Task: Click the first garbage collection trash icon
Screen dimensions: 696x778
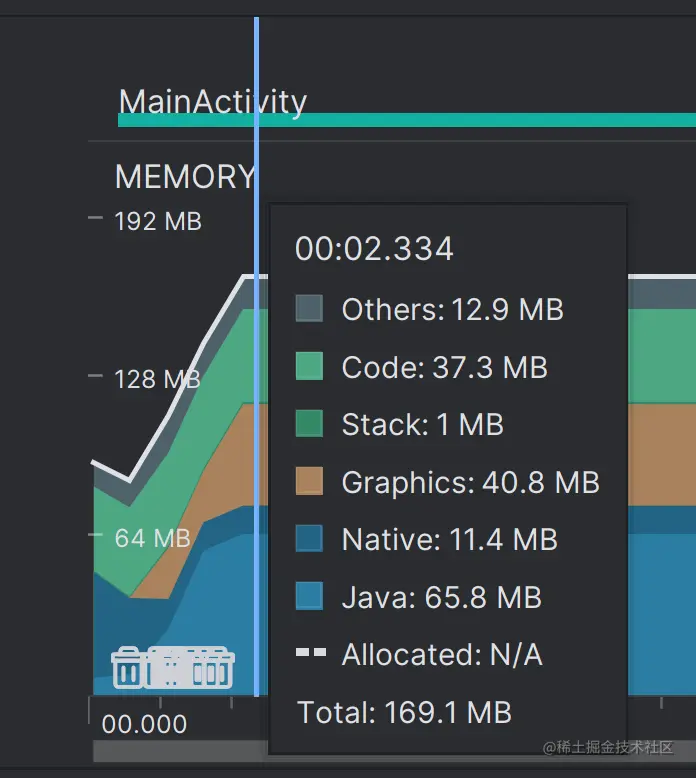Action: (x=128, y=668)
